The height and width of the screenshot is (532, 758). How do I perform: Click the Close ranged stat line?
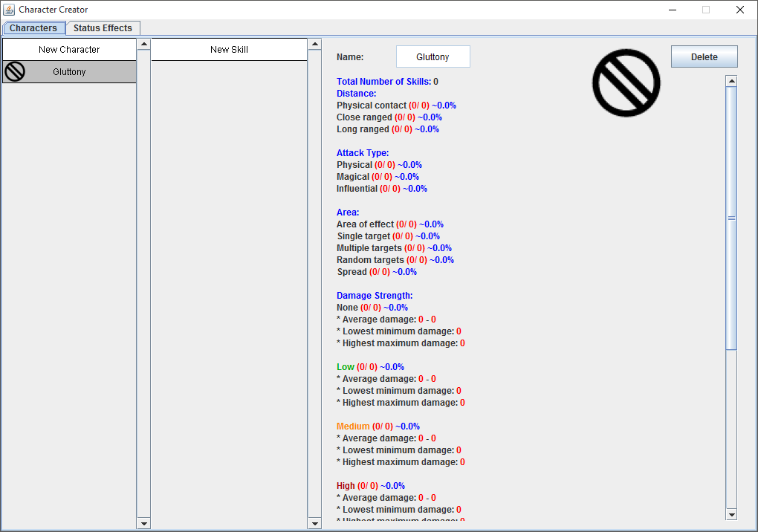(x=389, y=117)
